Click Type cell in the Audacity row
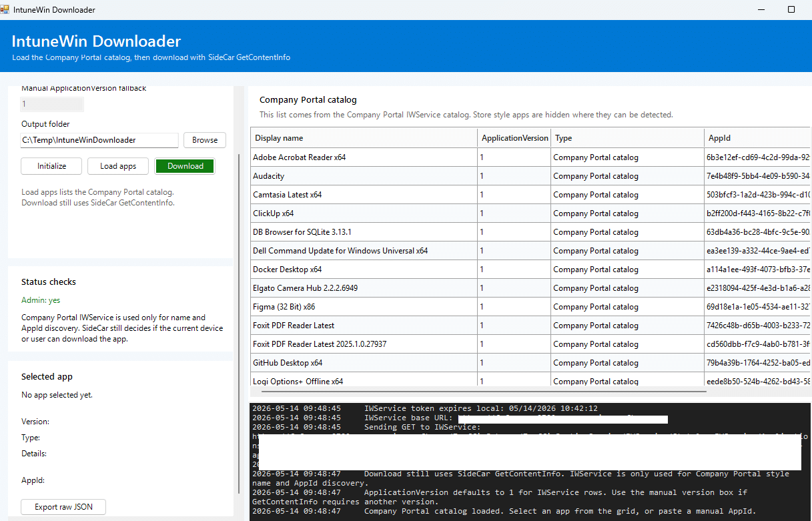 [x=627, y=176]
